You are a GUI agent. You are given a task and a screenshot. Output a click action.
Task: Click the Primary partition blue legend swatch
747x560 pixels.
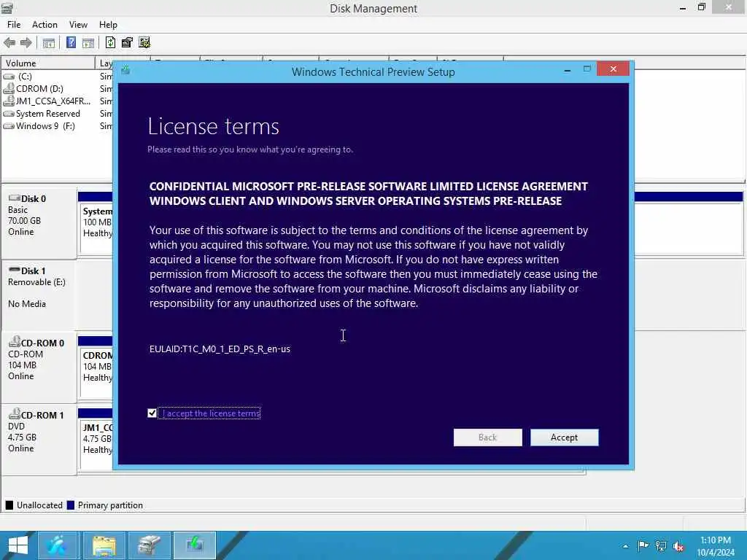[x=71, y=505]
